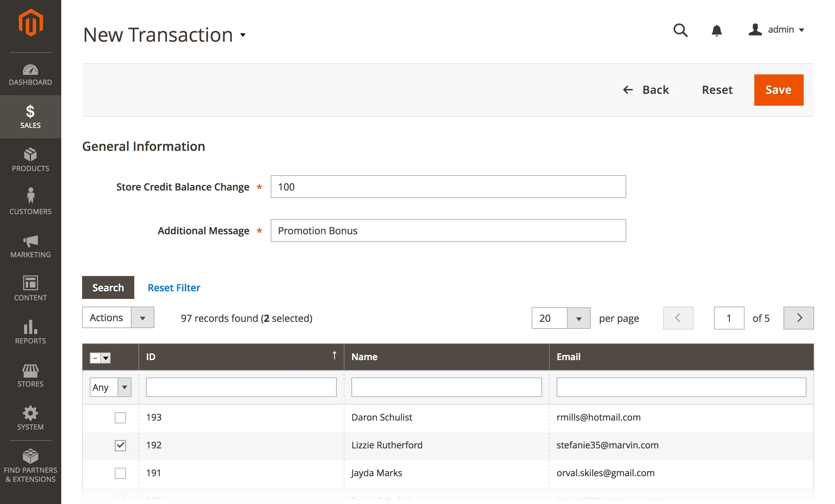This screenshot has height=504, width=835.
Task: Open the notifications bell icon
Action: 716,30
